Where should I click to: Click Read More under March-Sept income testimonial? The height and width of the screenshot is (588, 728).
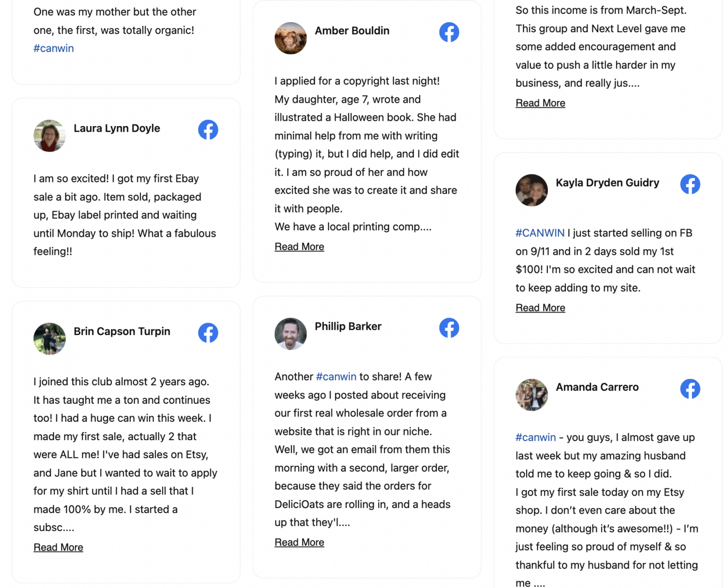(x=540, y=103)
